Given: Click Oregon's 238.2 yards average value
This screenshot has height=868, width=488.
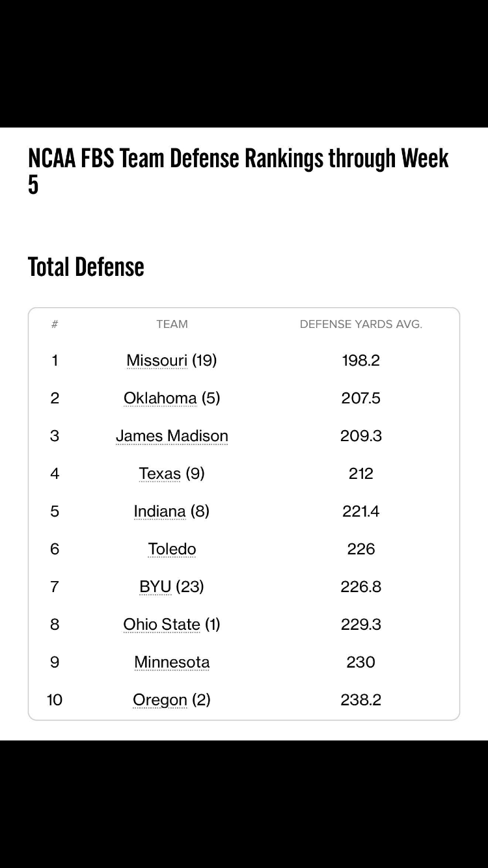Looking at the screenshot, I should coord(360,700).
